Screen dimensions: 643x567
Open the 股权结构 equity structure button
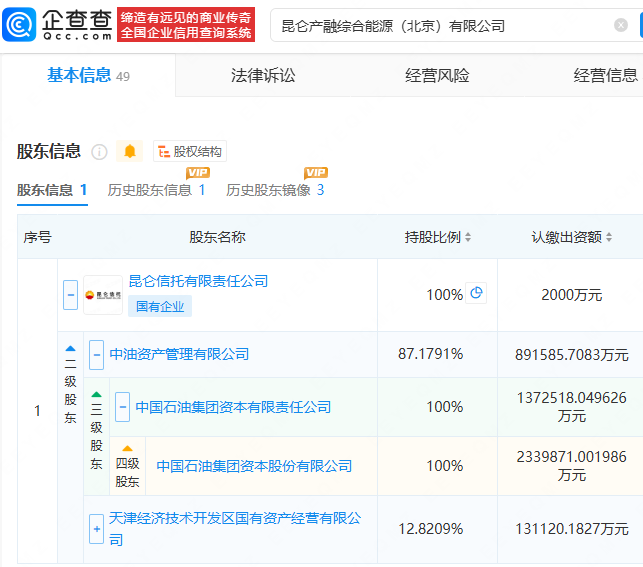coord(190,152)
